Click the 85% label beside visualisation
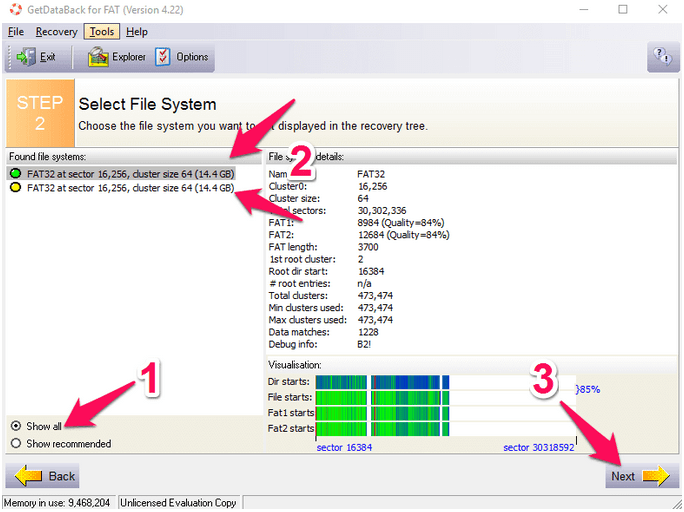The height and width of the screenshot is (512, 684). click(x=588, y=389)
